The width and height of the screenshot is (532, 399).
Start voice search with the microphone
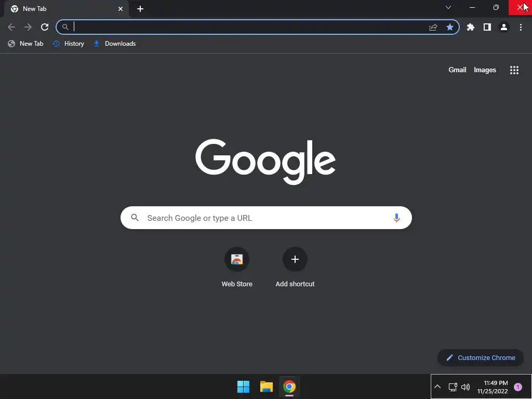pyautogui.click(x=396, y=218)
